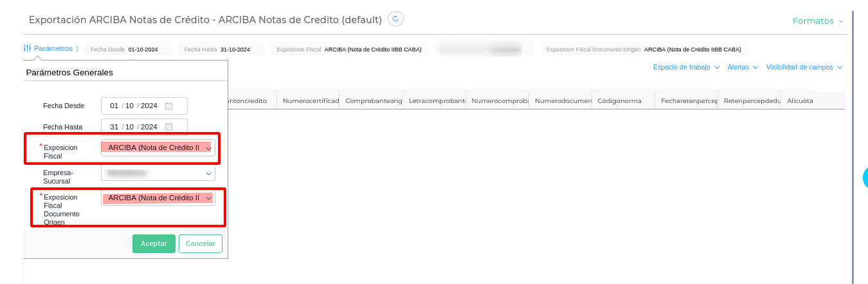
Task: Click the Codigonorma column header
Action: coord(623,100)
